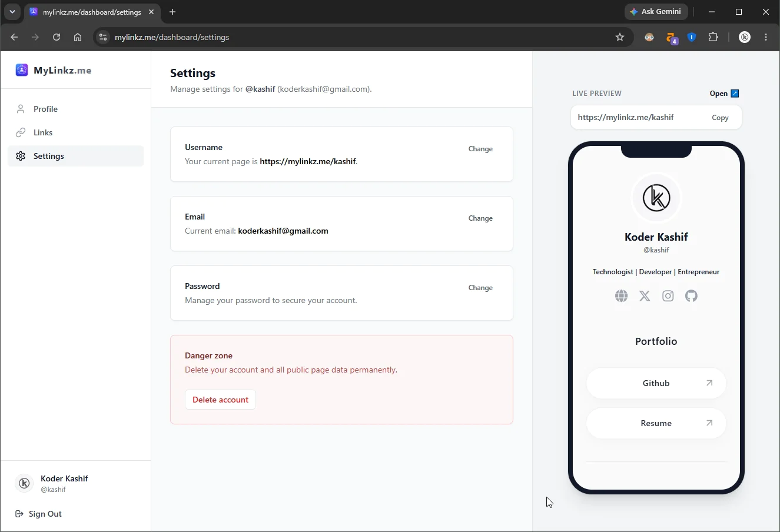The image size is (780, 532).
Task: Copy the mylinkz.me/kashif preview URL
Action: click(720, 118)
